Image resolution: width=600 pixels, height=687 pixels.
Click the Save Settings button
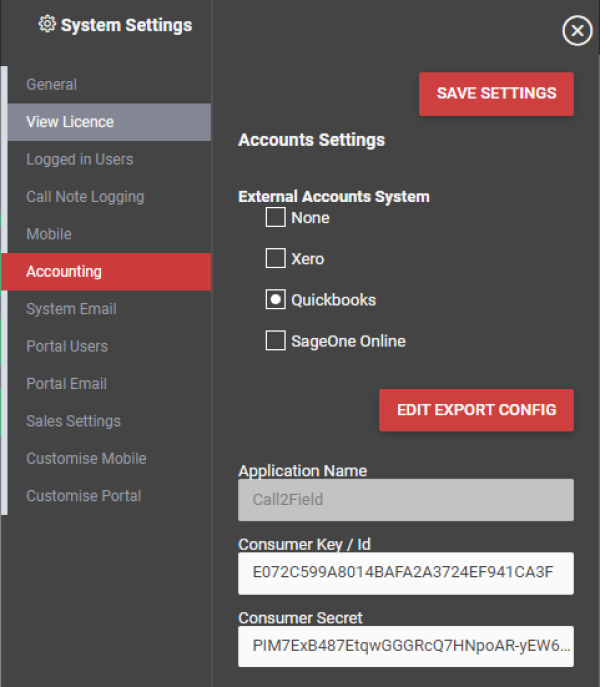click(x=496, y=94)
